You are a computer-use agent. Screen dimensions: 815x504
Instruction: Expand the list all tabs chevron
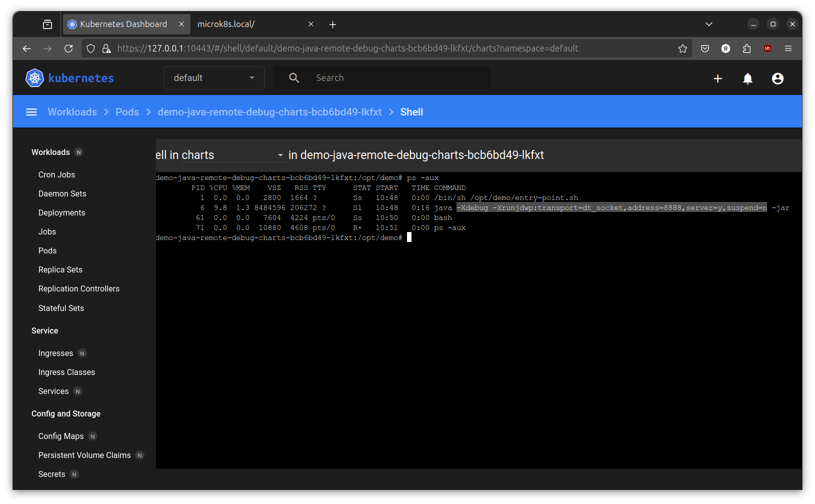click(x=709, y=24)
